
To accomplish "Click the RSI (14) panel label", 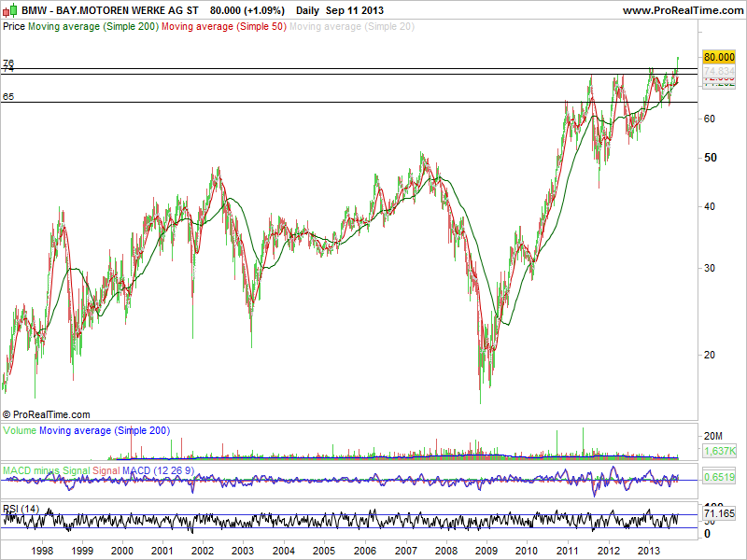I will pos(21,509).
